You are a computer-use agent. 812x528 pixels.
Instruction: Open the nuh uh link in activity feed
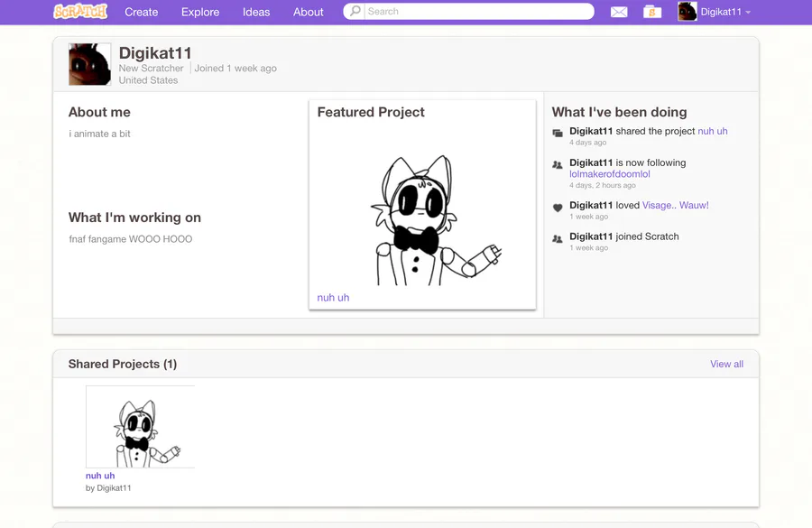click(x=713, y=131)
